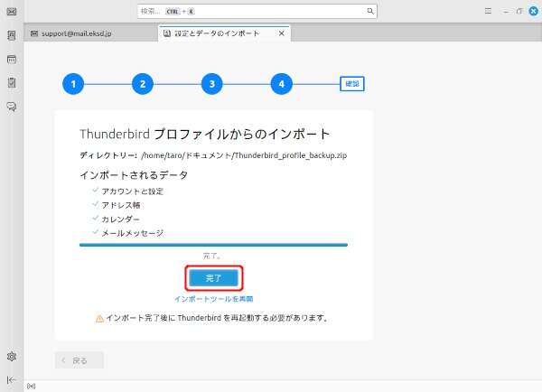
Task: Click the 確認 step indicator
Action: (352, 84)
